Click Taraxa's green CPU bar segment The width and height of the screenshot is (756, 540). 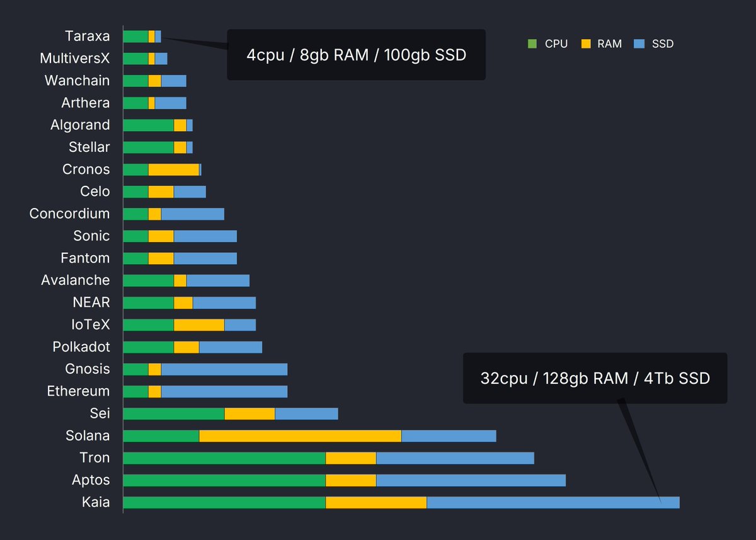click(x=134, y=36)
